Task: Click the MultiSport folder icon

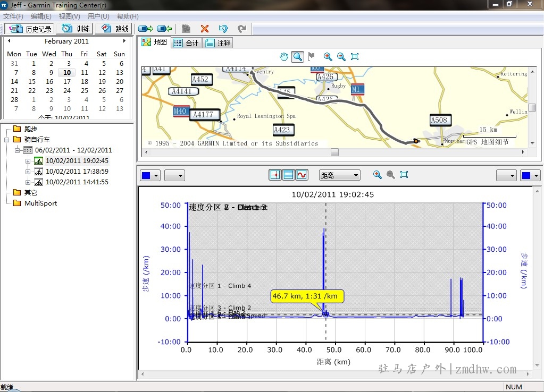Action: [x=17, y=203]
